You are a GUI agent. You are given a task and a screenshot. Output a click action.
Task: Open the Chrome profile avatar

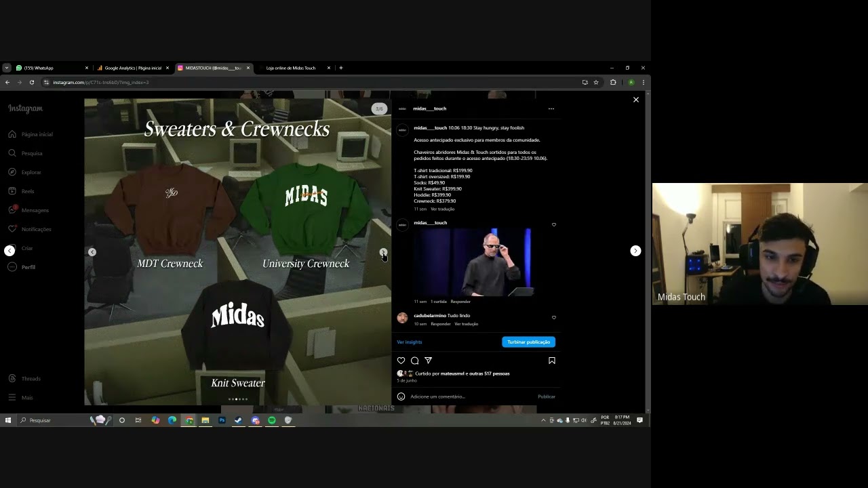tap(631, 82)
